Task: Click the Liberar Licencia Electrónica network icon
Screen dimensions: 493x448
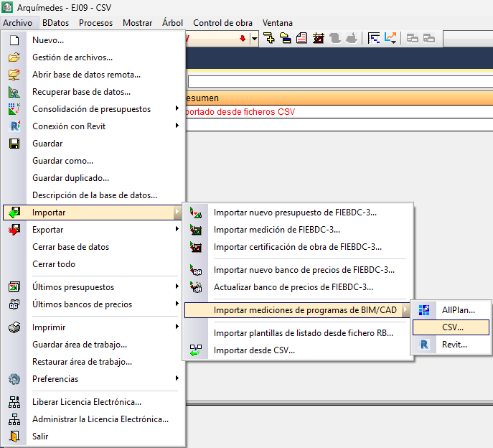Action: (14, 402)
